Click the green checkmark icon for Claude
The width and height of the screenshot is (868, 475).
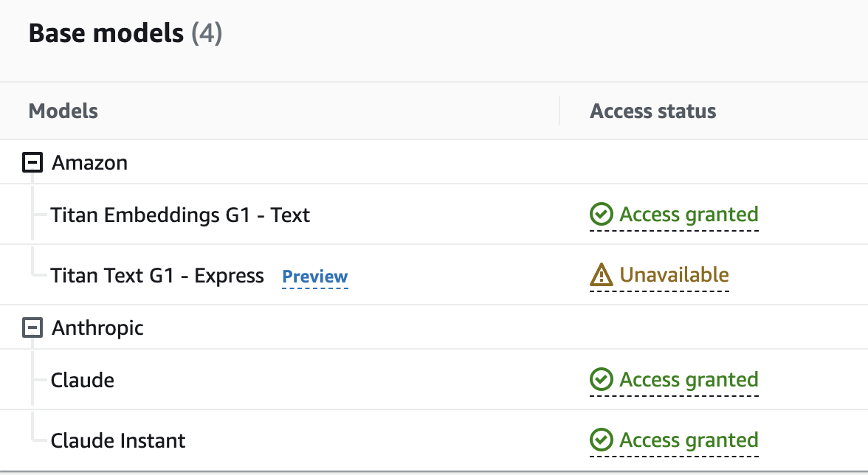click(x=601, y=379)
